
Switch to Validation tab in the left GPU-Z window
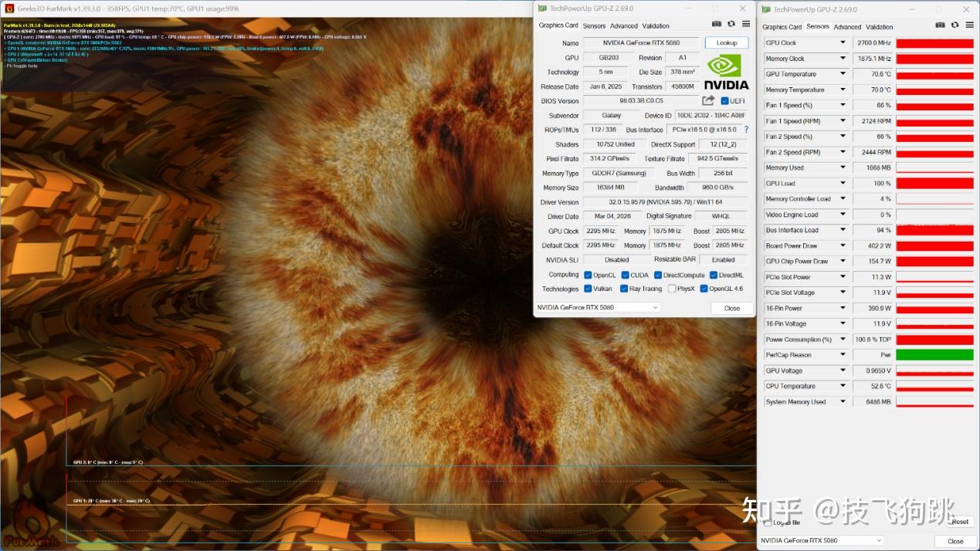(x=656, y=25)
